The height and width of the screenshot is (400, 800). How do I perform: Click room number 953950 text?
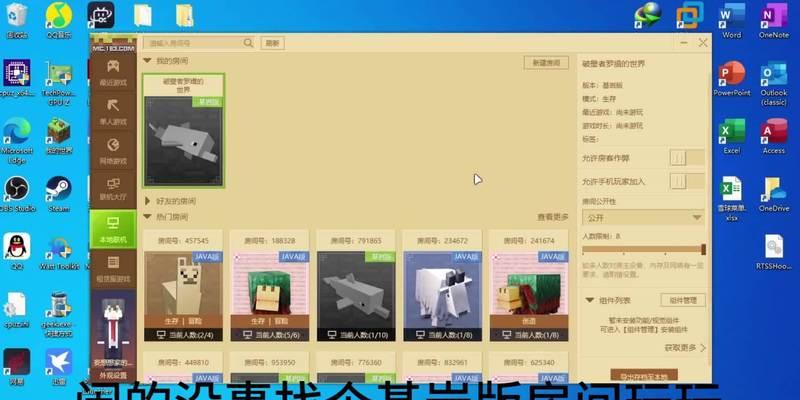pyautogui.click(x=269, y=363)
